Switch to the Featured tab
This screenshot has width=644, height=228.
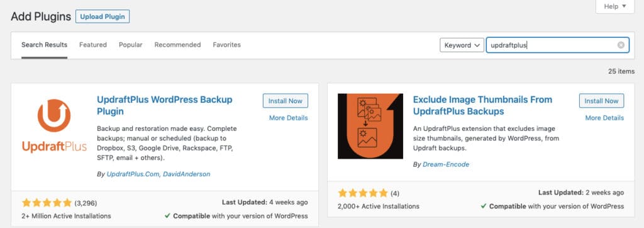[93, 45]
